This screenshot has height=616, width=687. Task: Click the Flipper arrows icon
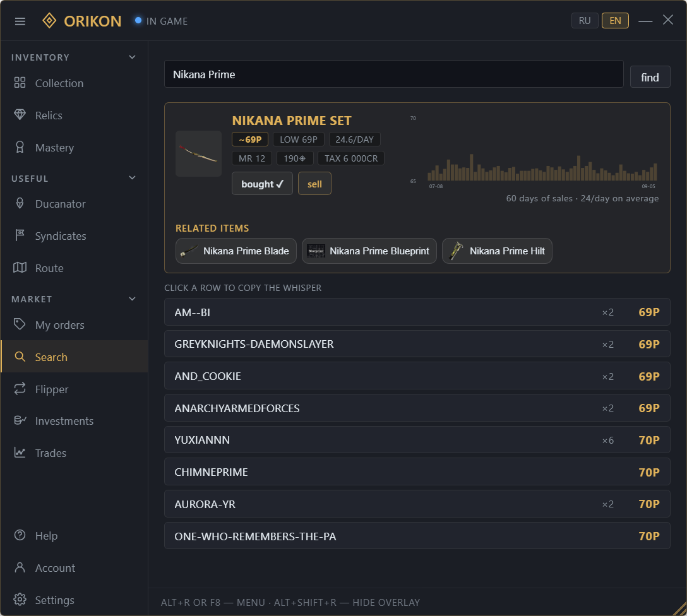[20, 389]
